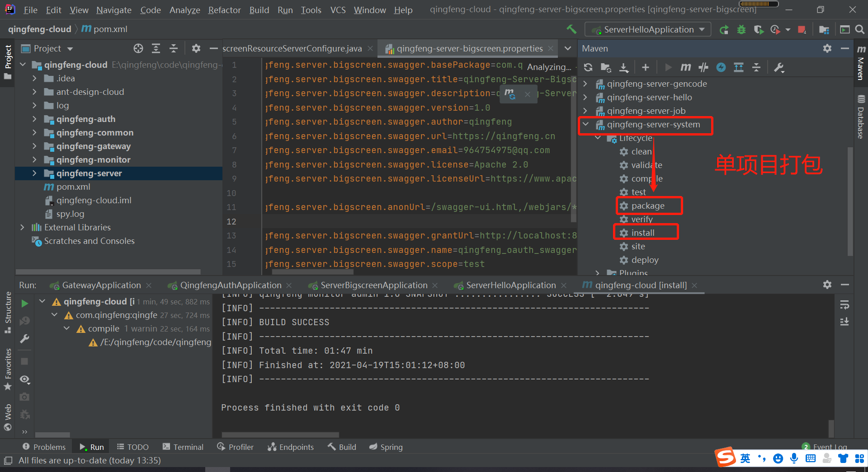Expand External Libraries node
The height and width of the screenshot is (472, 868).
tap(22, 227)
